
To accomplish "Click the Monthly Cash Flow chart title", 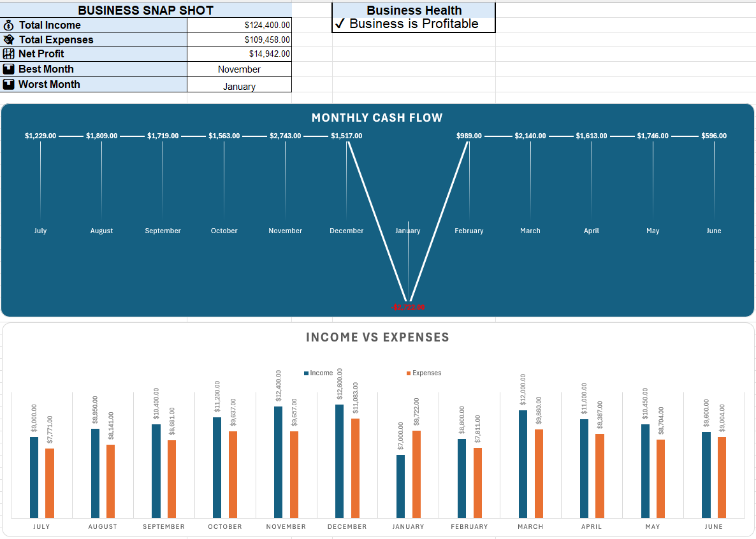I will pos(377,118).
